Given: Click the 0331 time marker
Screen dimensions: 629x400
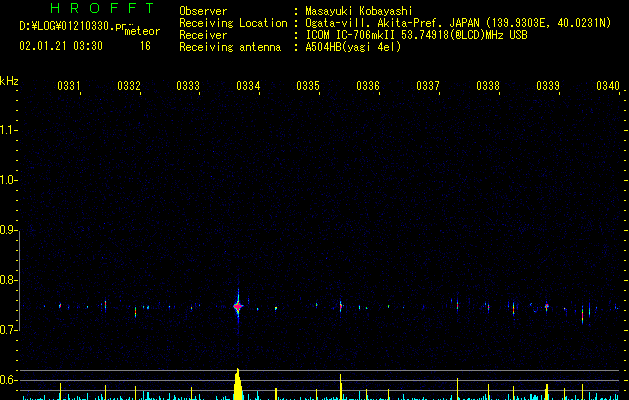Looking at the screenshot, I should point(69,86).
